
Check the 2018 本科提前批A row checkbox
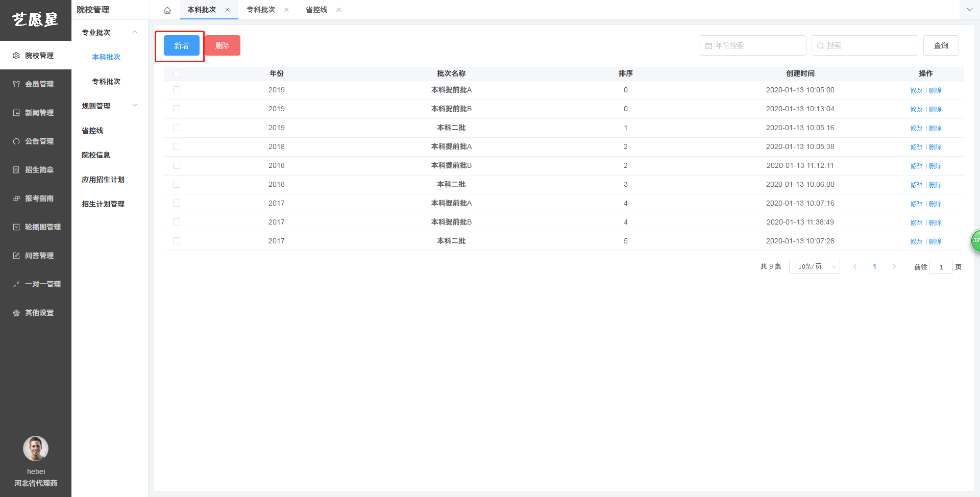coord(177,146)
